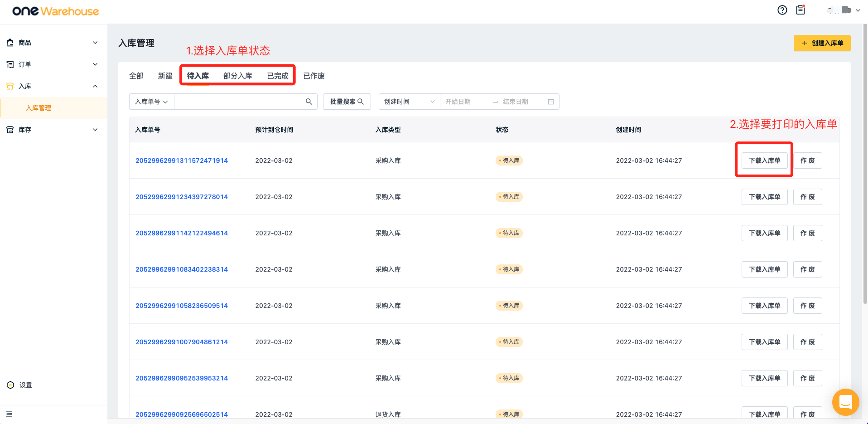Switch to the 全部 tab
The image size is (868, 424).
(136, 76)
